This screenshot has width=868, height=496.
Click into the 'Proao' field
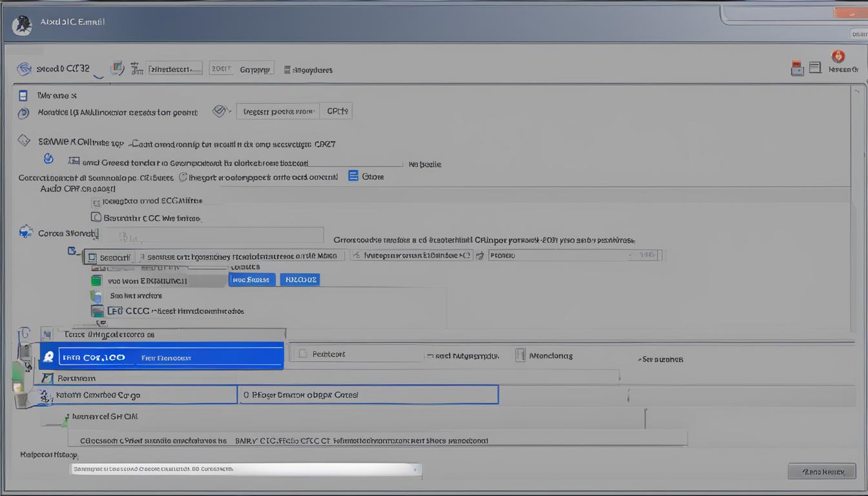click(574, 255)
